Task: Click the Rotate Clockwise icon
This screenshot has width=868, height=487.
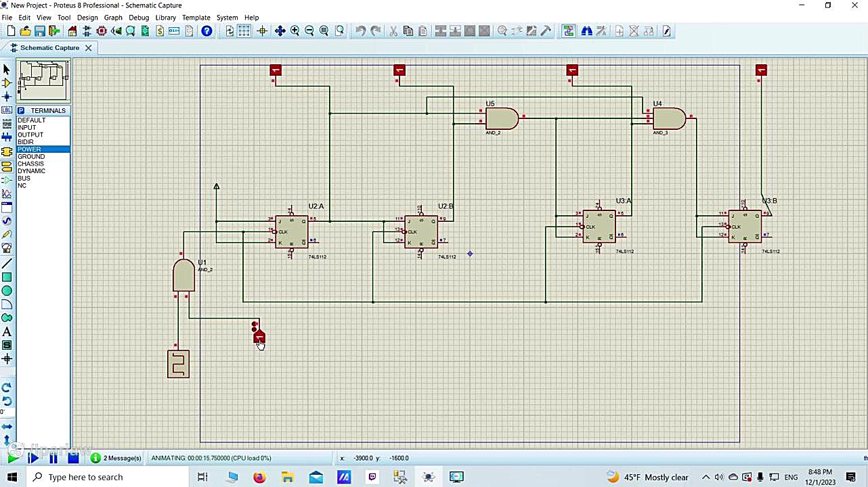Action: pyautogui.click(x=7, y=388)
